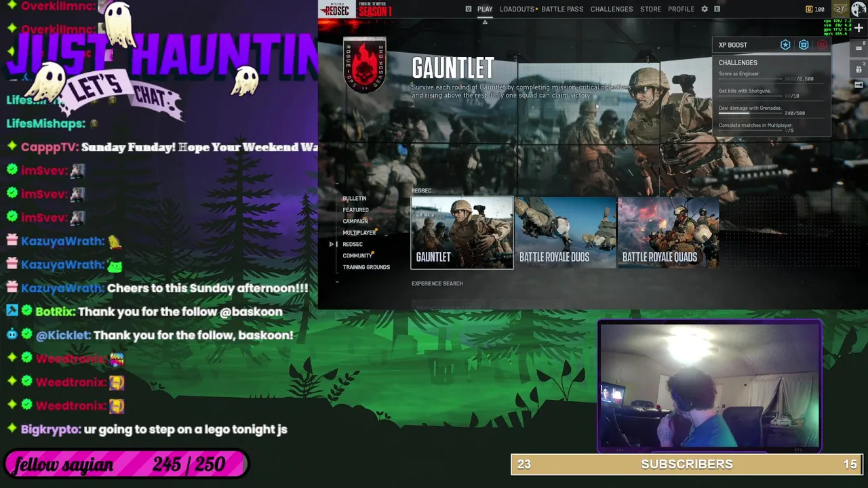Select REDSEC in the side menu

coord(353,244)
